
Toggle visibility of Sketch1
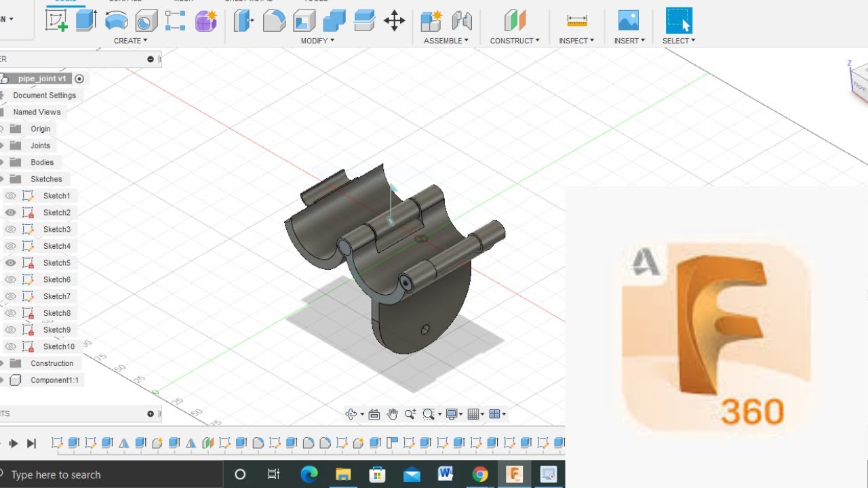point(10,196)
